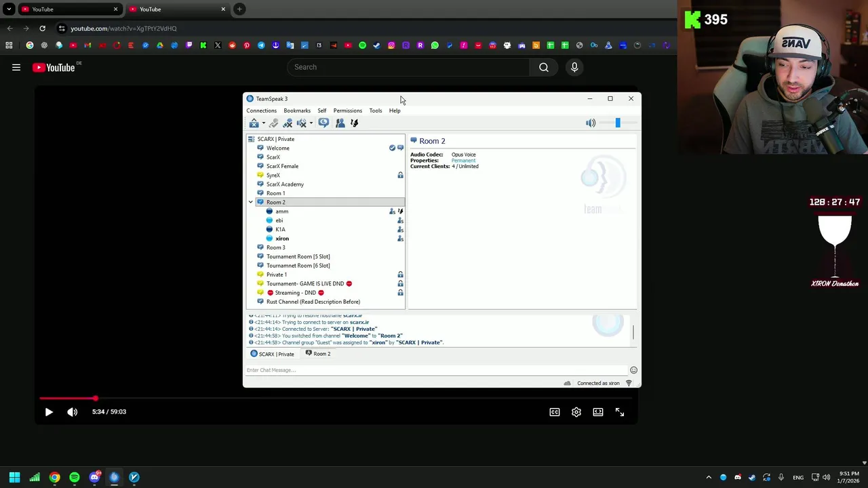Click the YouTube search field
Viewport: 868px width, 488px height.
[x=408, y=67]
